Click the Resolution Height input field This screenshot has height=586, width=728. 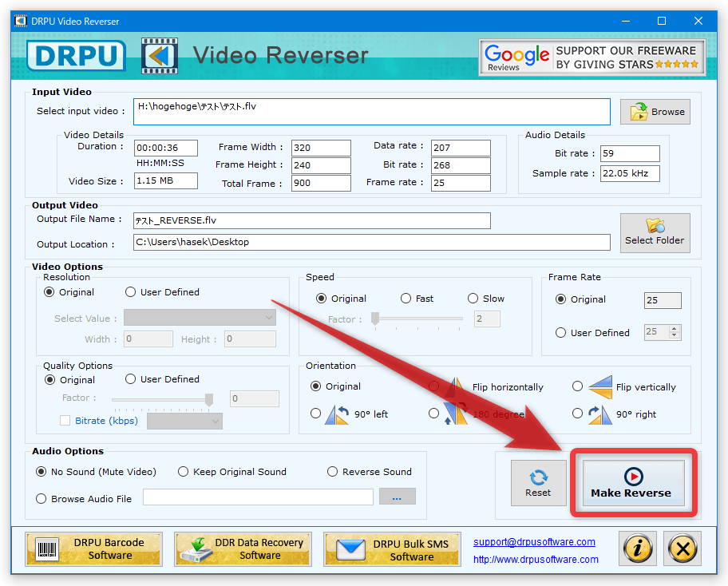coord(251,339)
